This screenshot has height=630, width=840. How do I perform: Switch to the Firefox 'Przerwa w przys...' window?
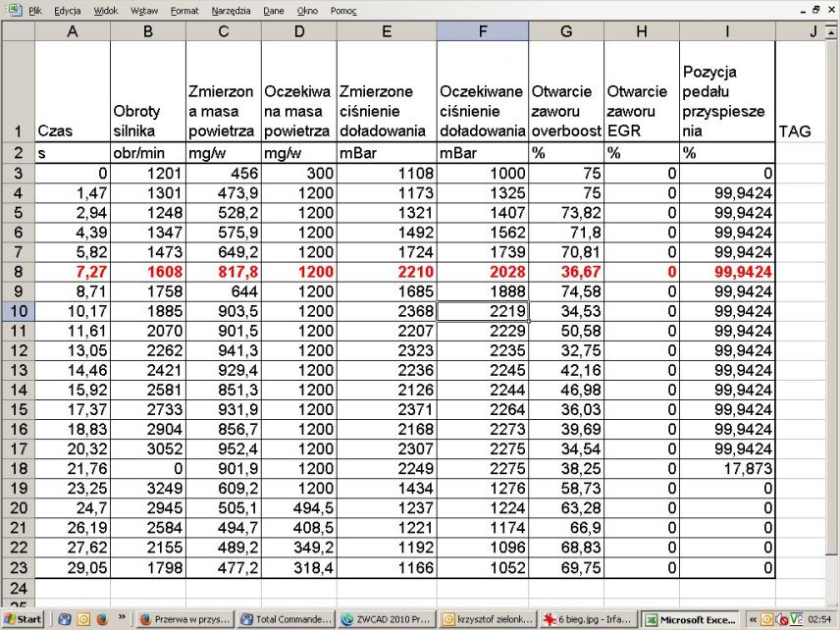pos(184,619)
